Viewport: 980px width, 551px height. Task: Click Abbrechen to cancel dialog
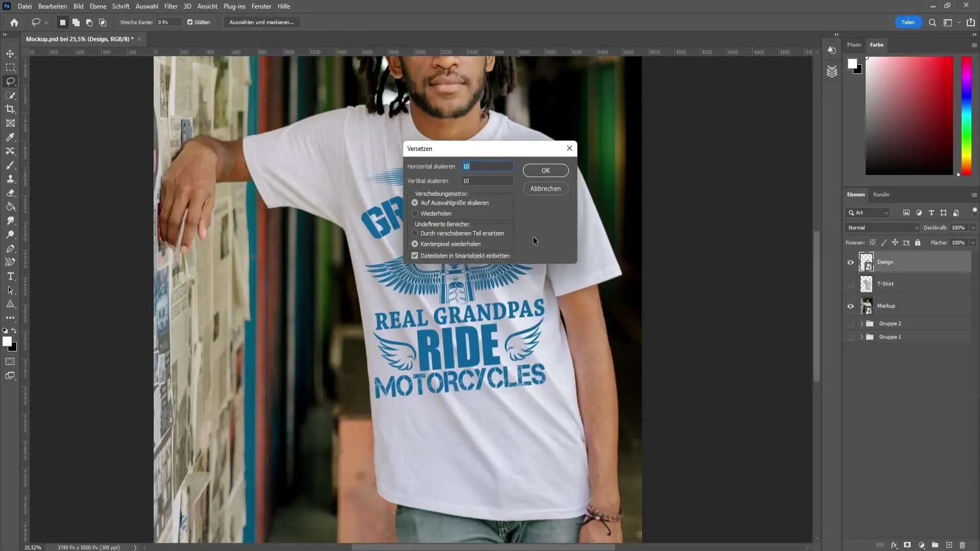click(x=545, y=188)
